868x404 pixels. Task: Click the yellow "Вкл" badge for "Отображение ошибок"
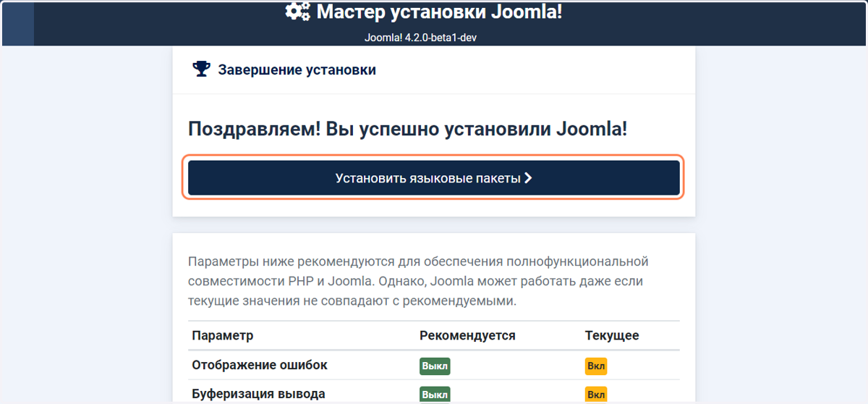tap(596, 366)
